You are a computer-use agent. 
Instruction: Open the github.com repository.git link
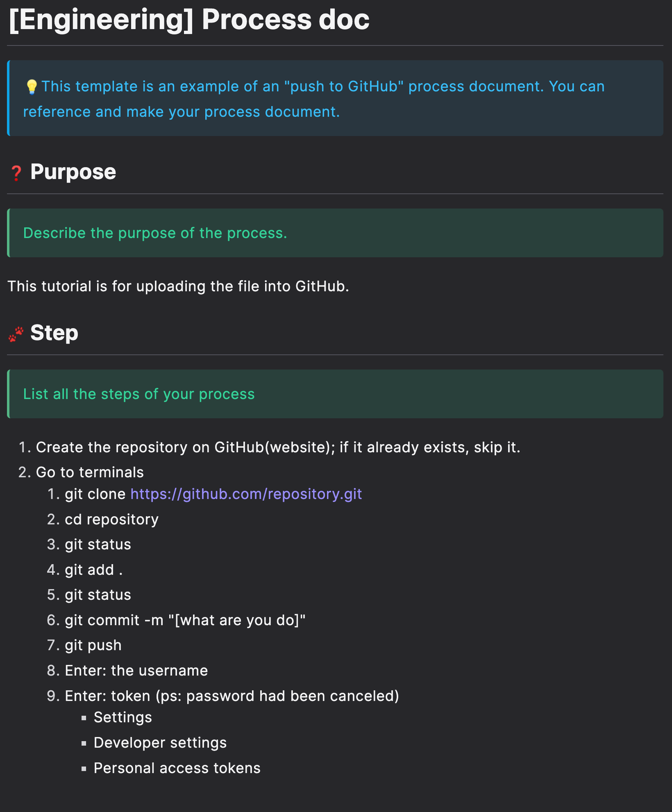coord(246,494)
